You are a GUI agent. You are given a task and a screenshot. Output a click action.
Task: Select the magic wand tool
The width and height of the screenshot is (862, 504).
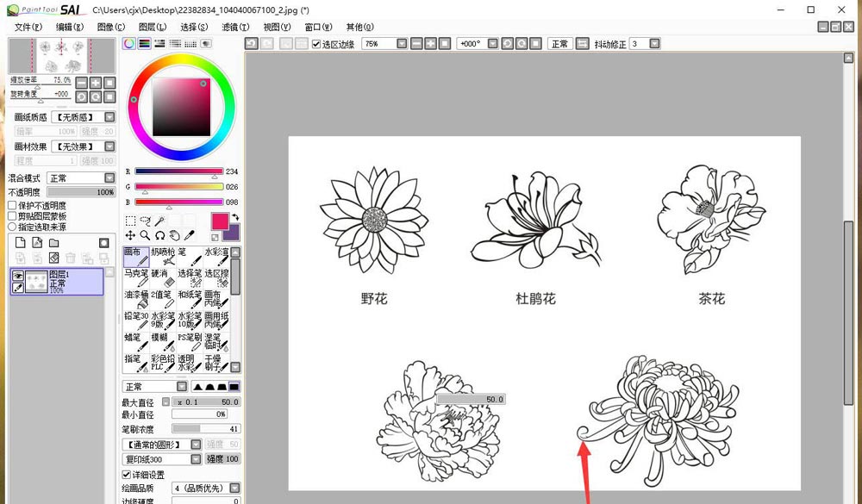tap(159, 221)
